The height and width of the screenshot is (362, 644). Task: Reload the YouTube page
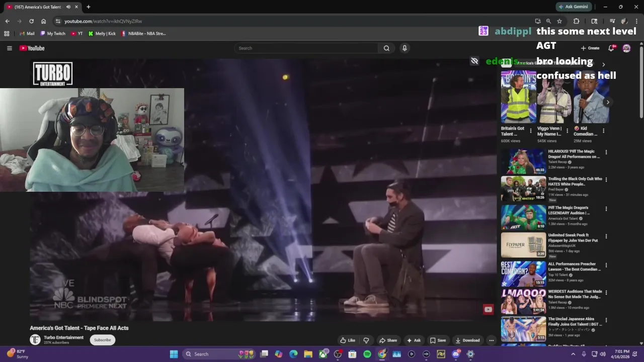click(31, 21)
